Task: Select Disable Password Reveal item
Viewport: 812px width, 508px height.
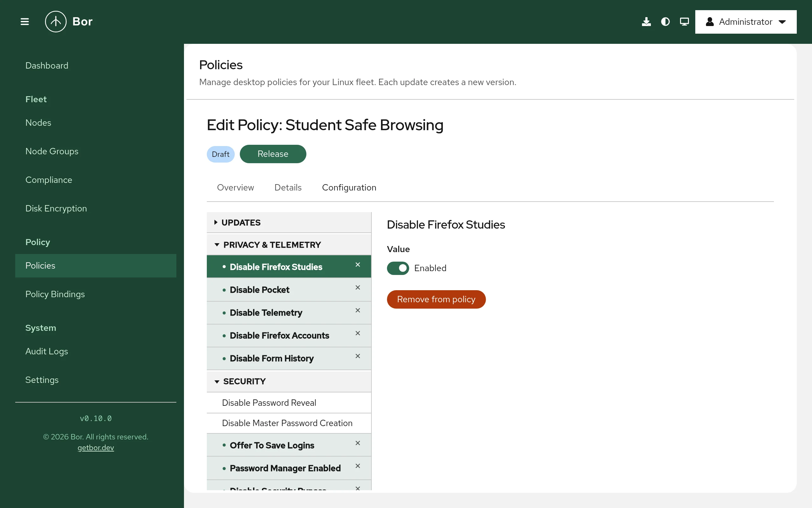Action: [x=289, y=403]
